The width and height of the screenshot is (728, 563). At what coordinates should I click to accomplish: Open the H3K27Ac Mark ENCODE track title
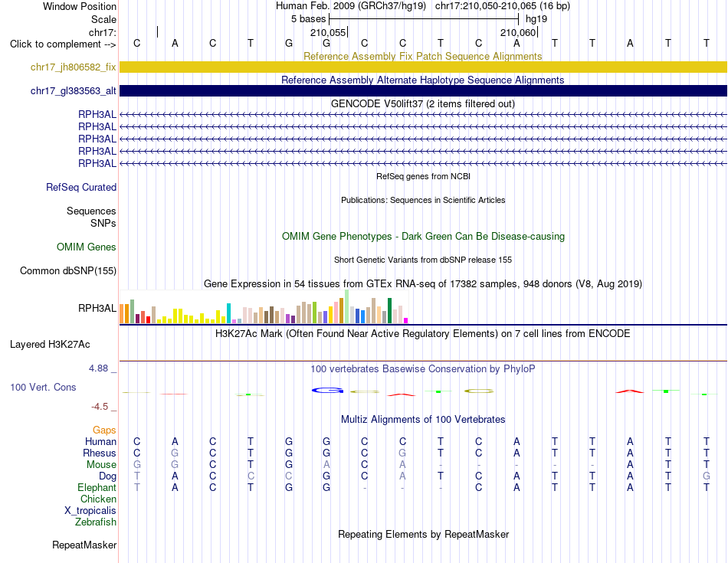coord(422,334)
